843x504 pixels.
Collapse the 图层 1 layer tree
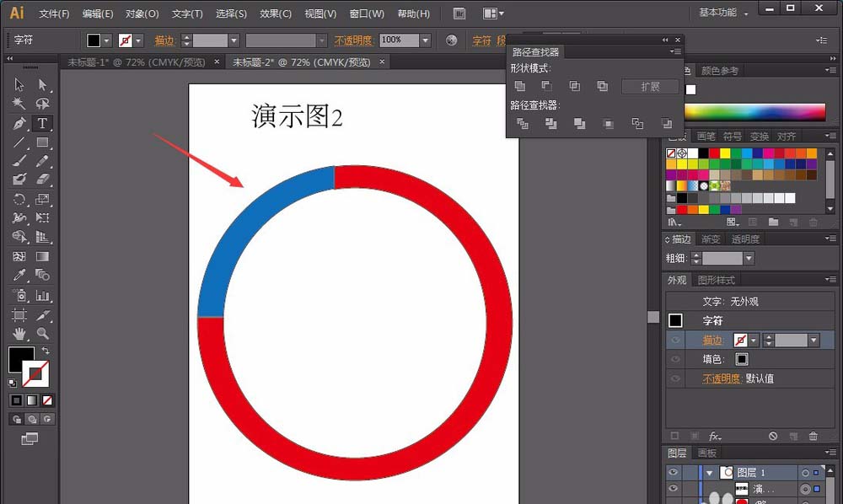(709, 473)
